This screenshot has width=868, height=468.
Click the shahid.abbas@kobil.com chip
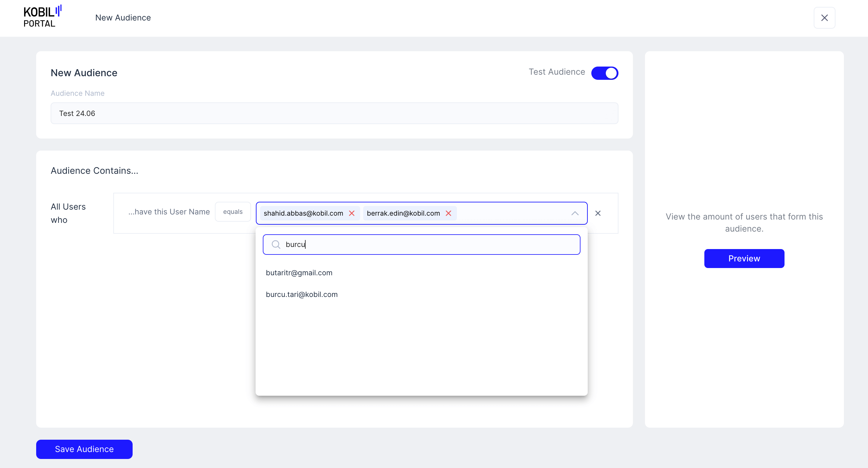pyautogui.click(x=303, y=213)
